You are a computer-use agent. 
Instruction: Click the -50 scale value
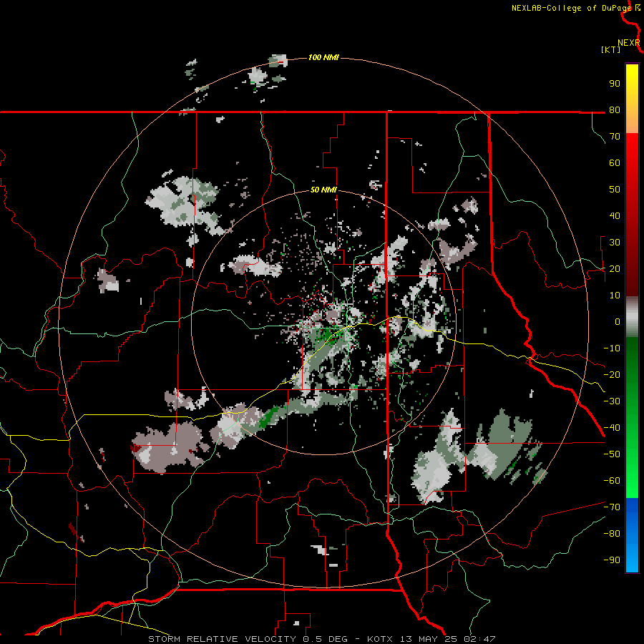pyautogui.click(x=612, y=454)
